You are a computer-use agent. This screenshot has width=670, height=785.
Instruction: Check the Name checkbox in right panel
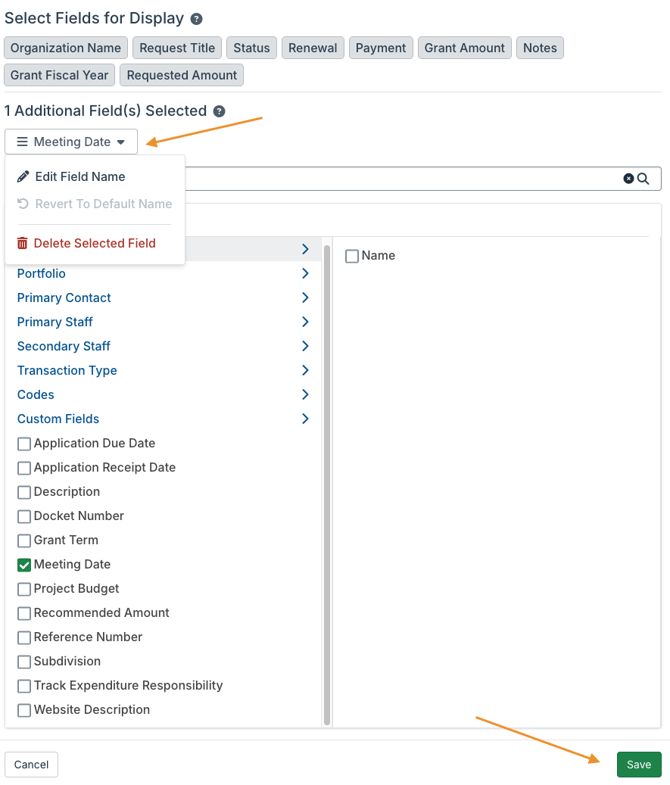[352, 257]
